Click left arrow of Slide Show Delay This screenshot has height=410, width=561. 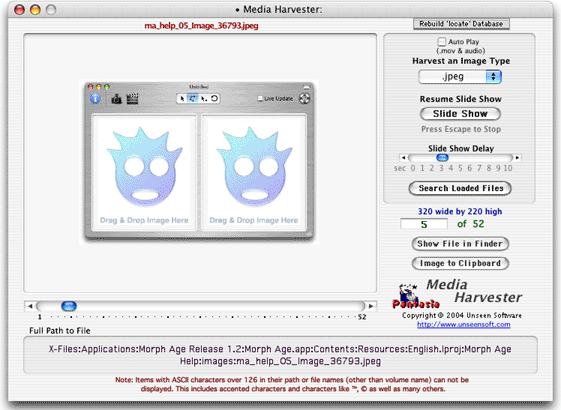tap(403, 157)
